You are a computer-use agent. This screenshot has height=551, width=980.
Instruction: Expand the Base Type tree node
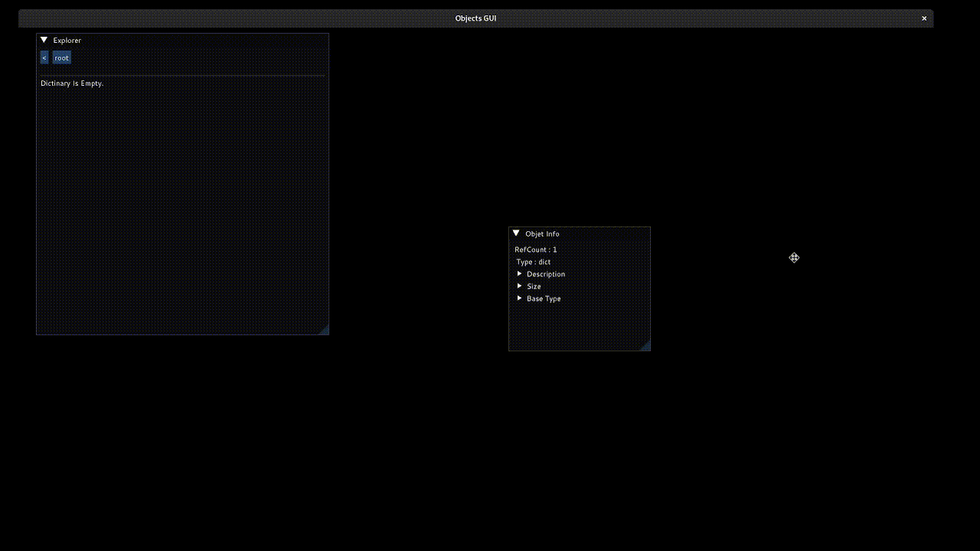click(539, 298)
